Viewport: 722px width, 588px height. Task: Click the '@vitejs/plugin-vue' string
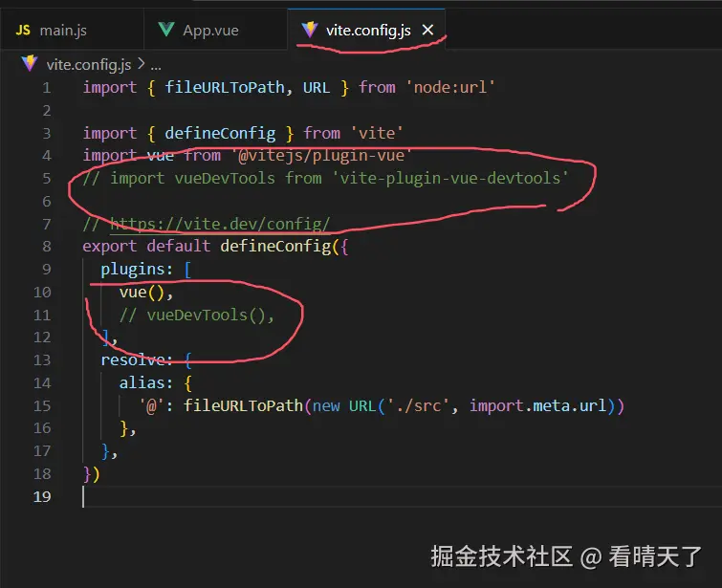321,156
